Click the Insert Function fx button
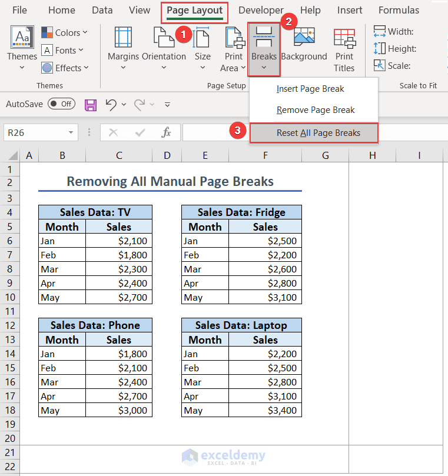Viewport: 448px width, 476px height. coord(166,132)
